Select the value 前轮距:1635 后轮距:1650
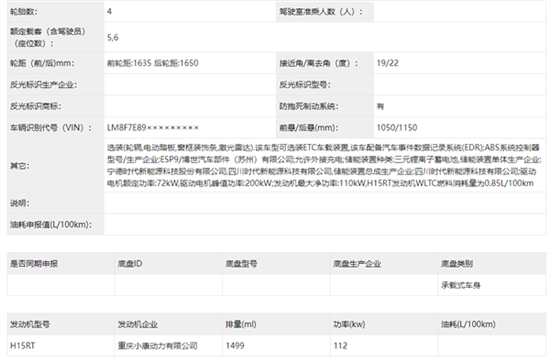The height and width of the screenshot is (362, 550). [x=153, y=63]
